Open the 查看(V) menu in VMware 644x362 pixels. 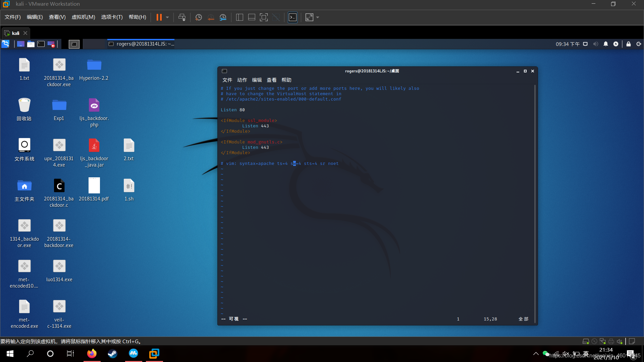[x=57, y=17]
